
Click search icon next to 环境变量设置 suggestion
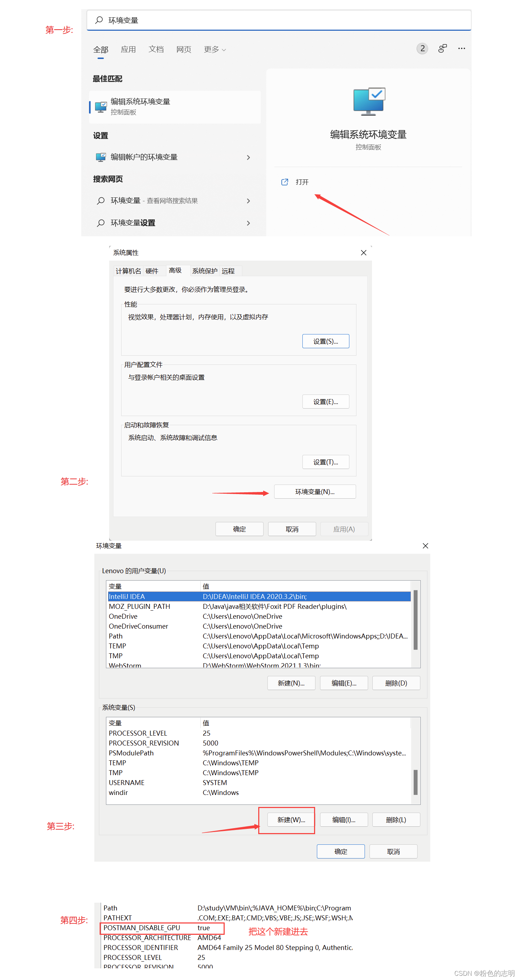coord(100,223)
